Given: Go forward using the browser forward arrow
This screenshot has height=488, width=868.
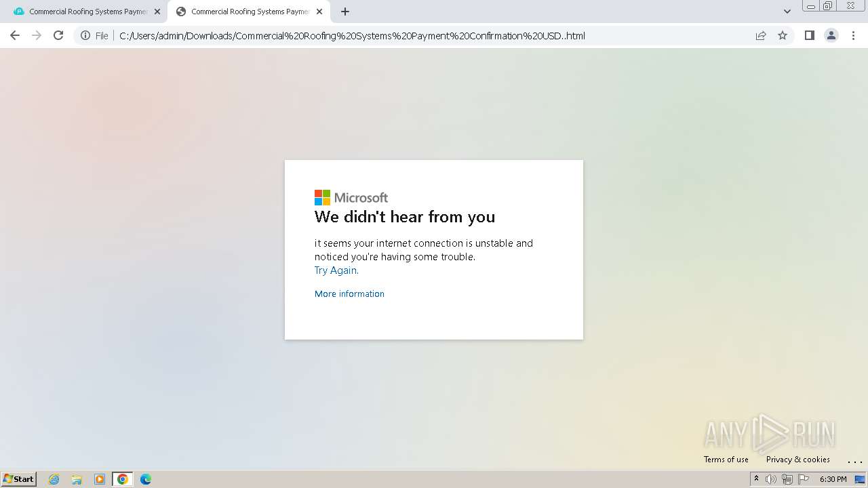Looking at the screenshot, I should 37,35.
